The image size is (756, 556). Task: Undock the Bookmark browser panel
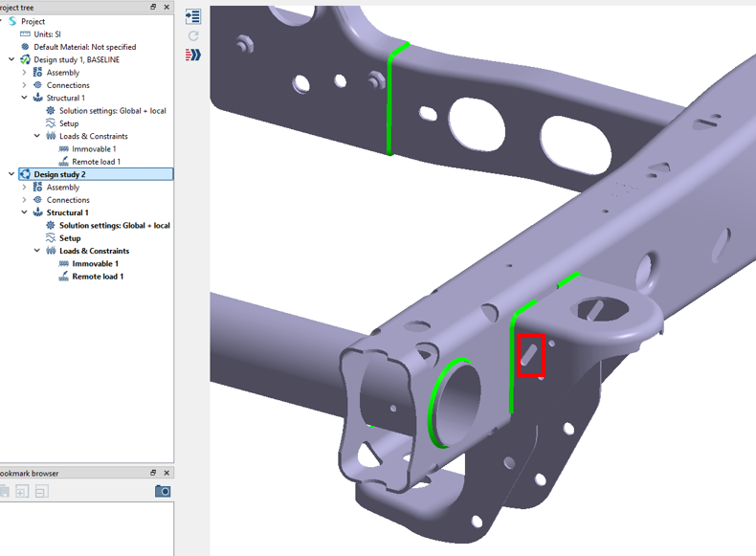click(x=153, y=473)
